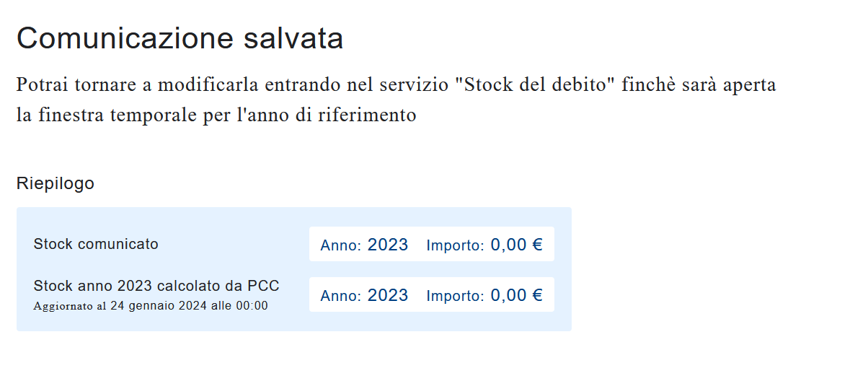This screenshot has width=868, height=376.
Task: Click the "Stock comunicato" row label
Action: (x=96, y=244)
